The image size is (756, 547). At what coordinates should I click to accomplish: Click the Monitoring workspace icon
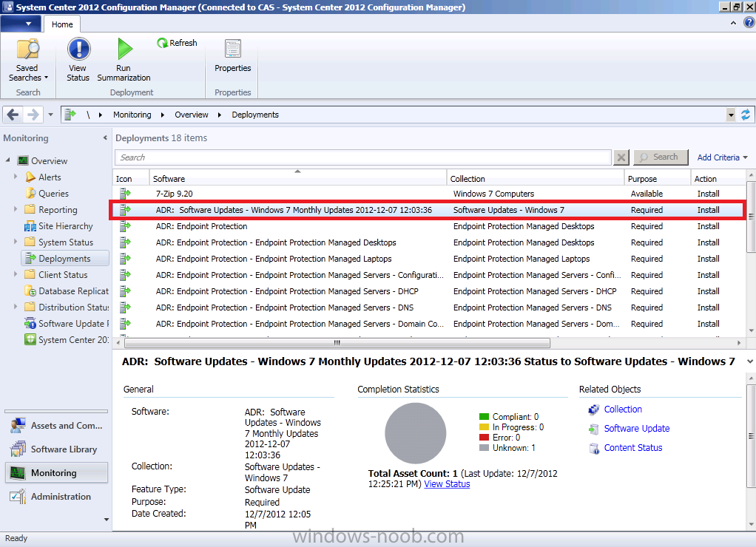coord(18,473)
